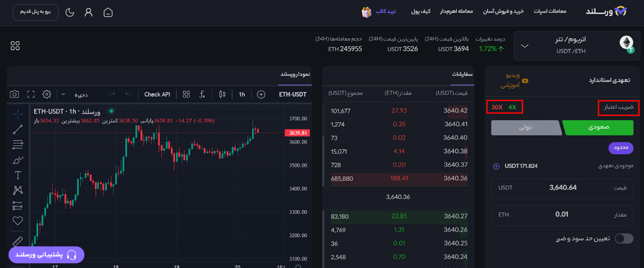Click the old panel button in header

[x=36, y=12]
